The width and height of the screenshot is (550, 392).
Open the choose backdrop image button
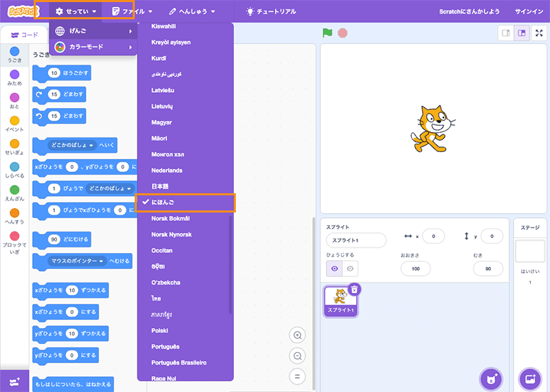pyautogui.click(x=530, y=379)
